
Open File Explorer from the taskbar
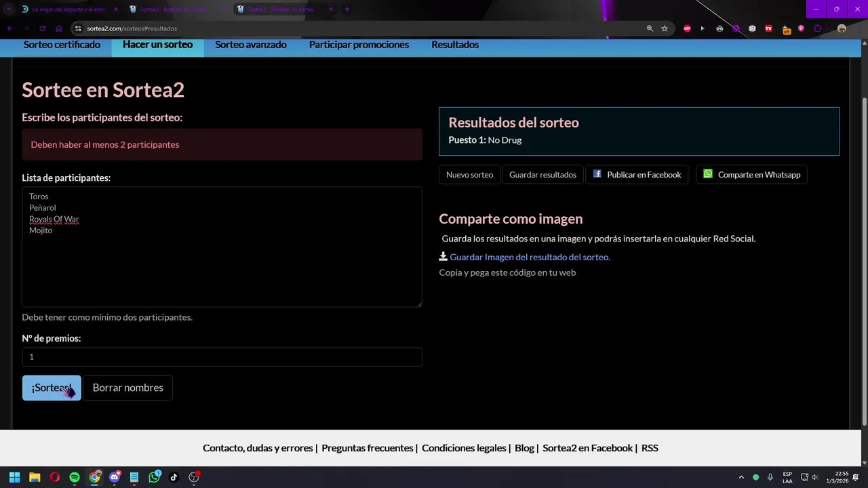[35, 477]
